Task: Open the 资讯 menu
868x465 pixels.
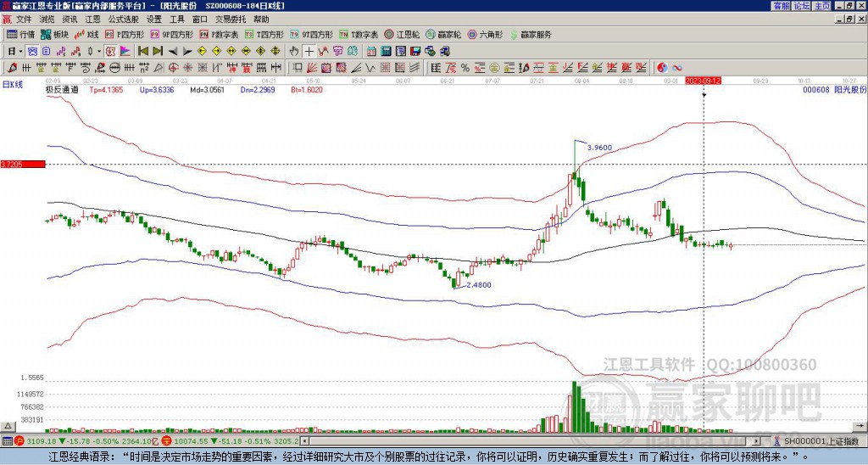Action: pyautogui.click(x=70, y=20)
